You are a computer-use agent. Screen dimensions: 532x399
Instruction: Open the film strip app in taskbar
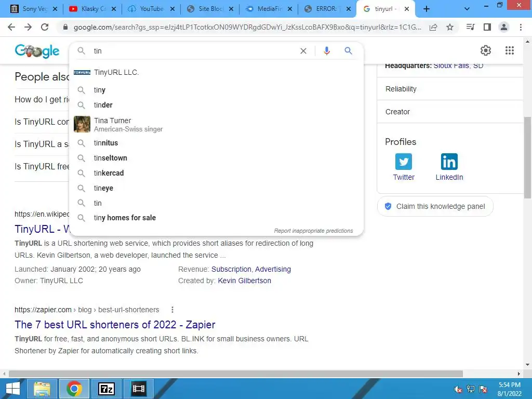coord(138,389)
